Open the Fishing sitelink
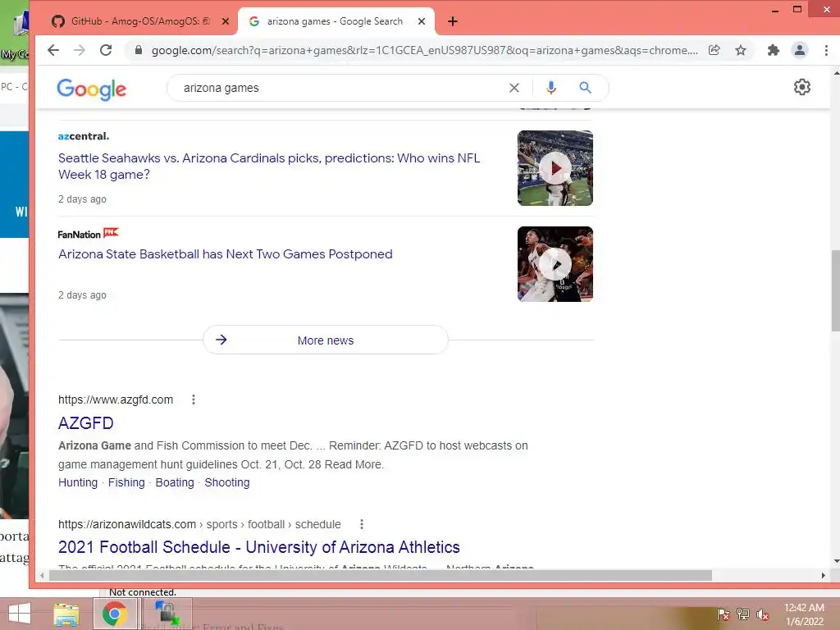Image resolution: width=840 pixels, height=630 pixels. (x=126, y=482)
